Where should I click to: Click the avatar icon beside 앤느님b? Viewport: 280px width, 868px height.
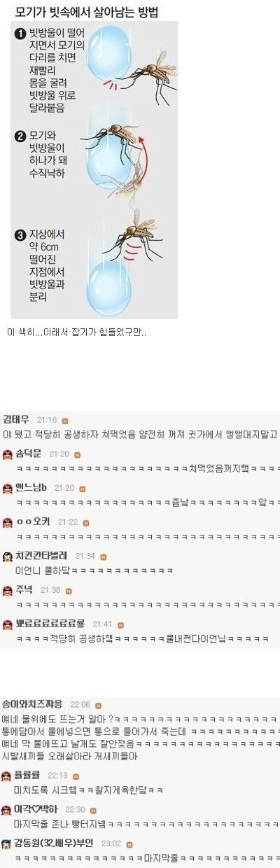7,487
